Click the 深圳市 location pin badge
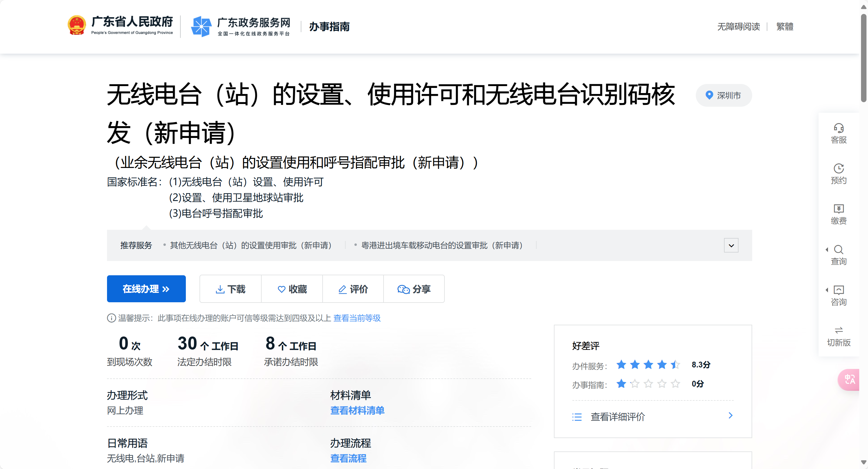The height and width of the screenshot is (469, 868). click(x=723, y=96)
